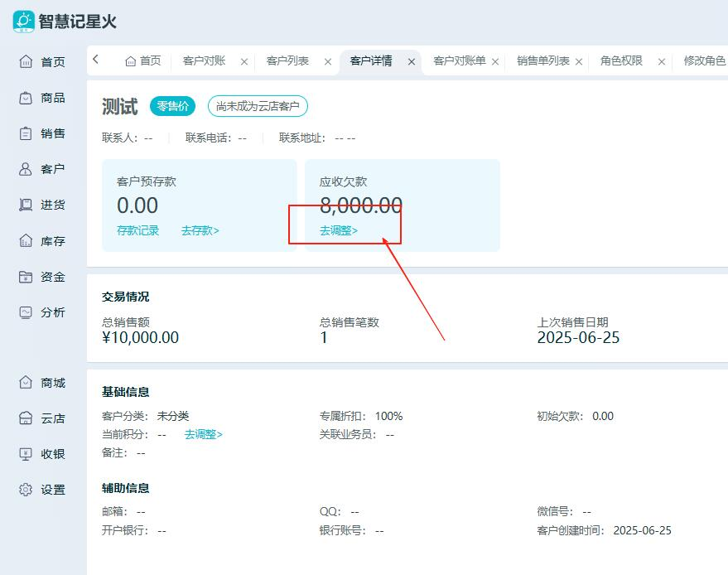
Task: Switch to the 客户对账单 tab
Action: 460,60
